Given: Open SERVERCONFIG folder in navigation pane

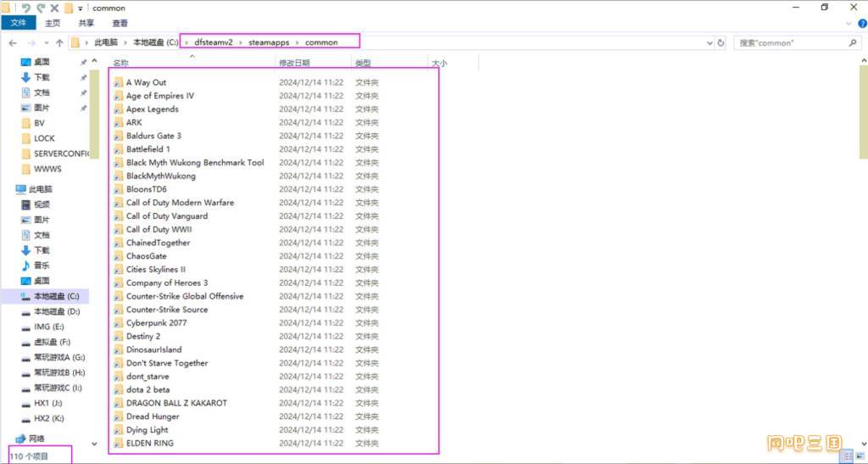Looking at the screenshot, I should pyautogui.click(x=61, y=154).
